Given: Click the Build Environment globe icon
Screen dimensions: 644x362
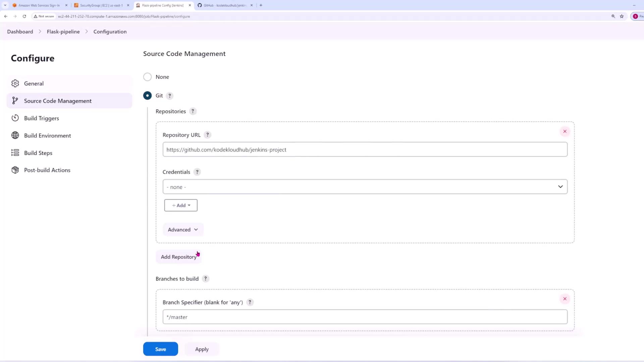Looking at the screenshot, I should pos(15,135).
